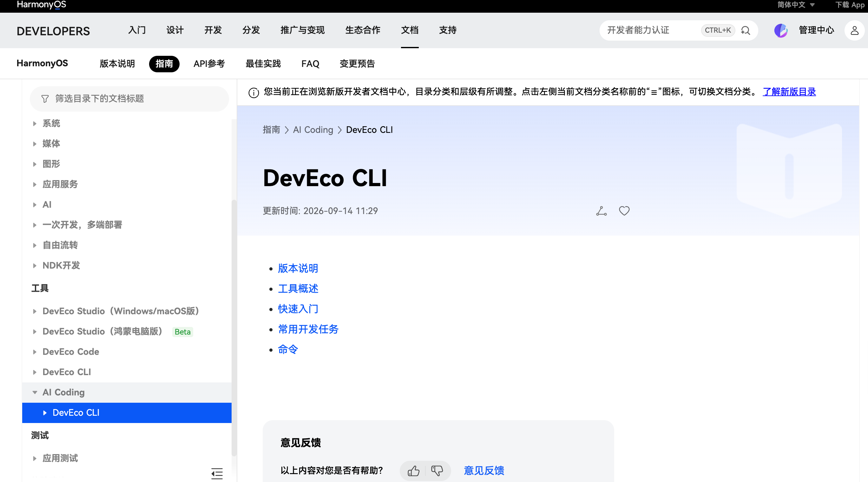868x482 pixels.
Task: Favorite the page with the heart icon
Action: click(x=624, y=211)
